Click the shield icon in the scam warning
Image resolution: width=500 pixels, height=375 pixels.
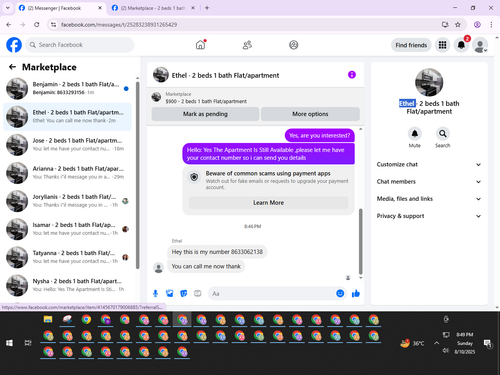[x=194, y=177]
